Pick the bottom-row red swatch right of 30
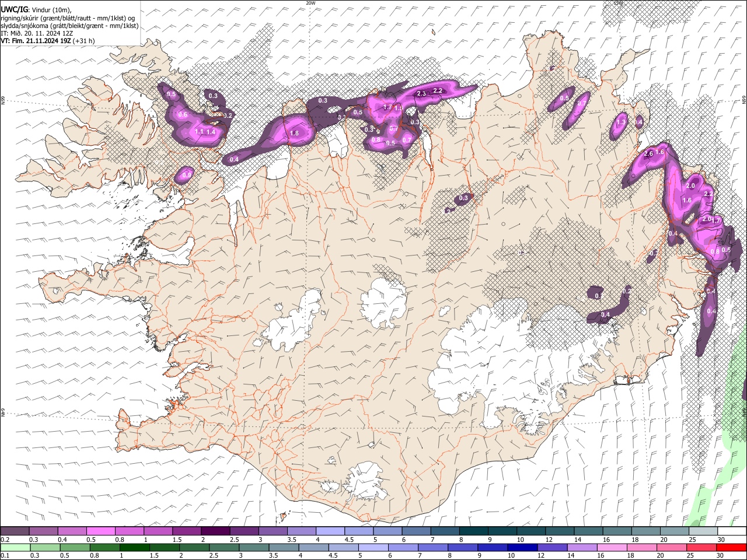Screen dimensions: 747x560 coord(732,547)
